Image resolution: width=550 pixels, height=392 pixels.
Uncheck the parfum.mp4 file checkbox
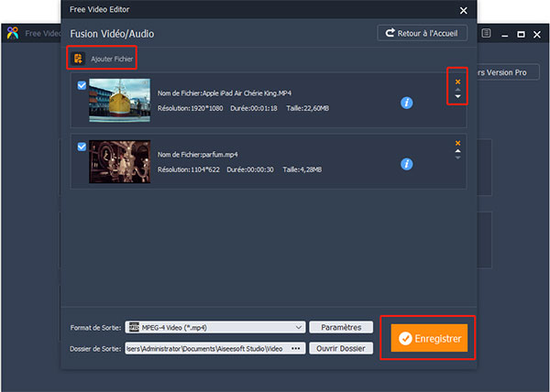coord(82,147)
